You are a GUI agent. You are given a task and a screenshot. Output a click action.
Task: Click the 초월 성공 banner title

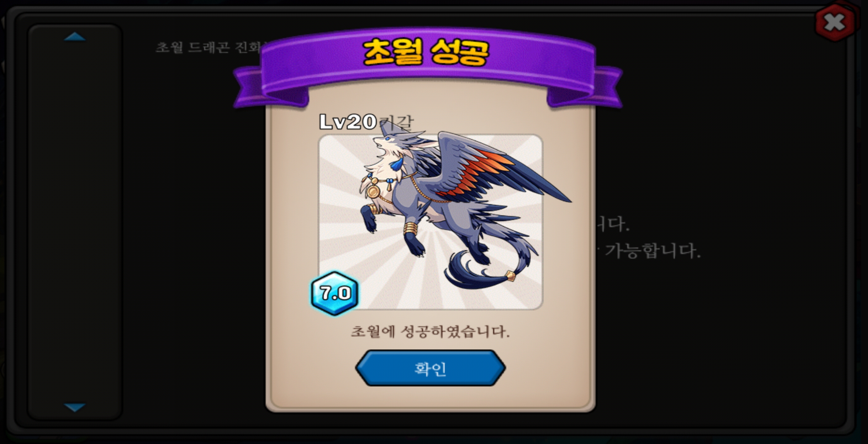[426, 52]
